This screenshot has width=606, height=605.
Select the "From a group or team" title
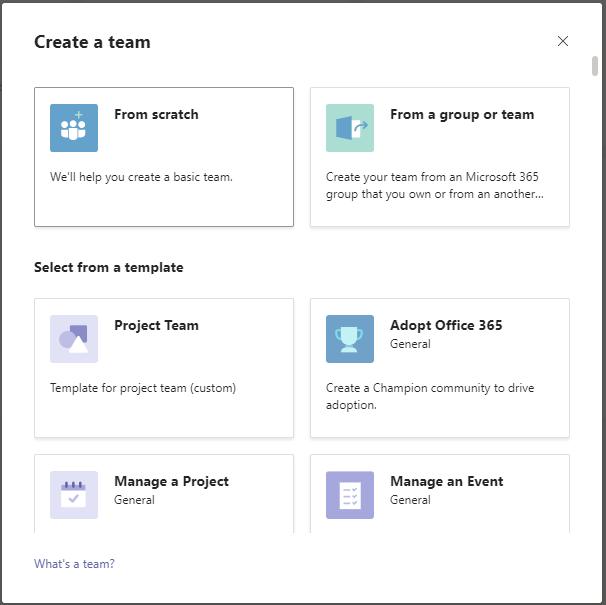coord(462,114)
